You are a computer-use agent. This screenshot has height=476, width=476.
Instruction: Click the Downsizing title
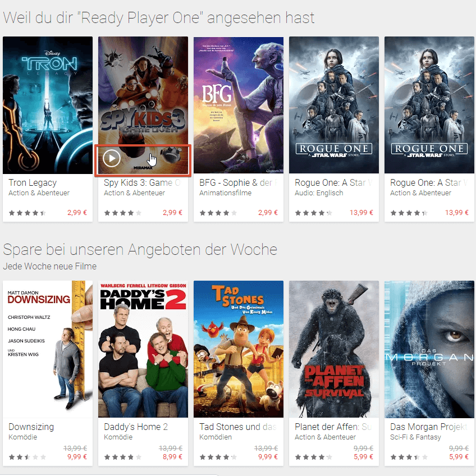coord(31,427)
